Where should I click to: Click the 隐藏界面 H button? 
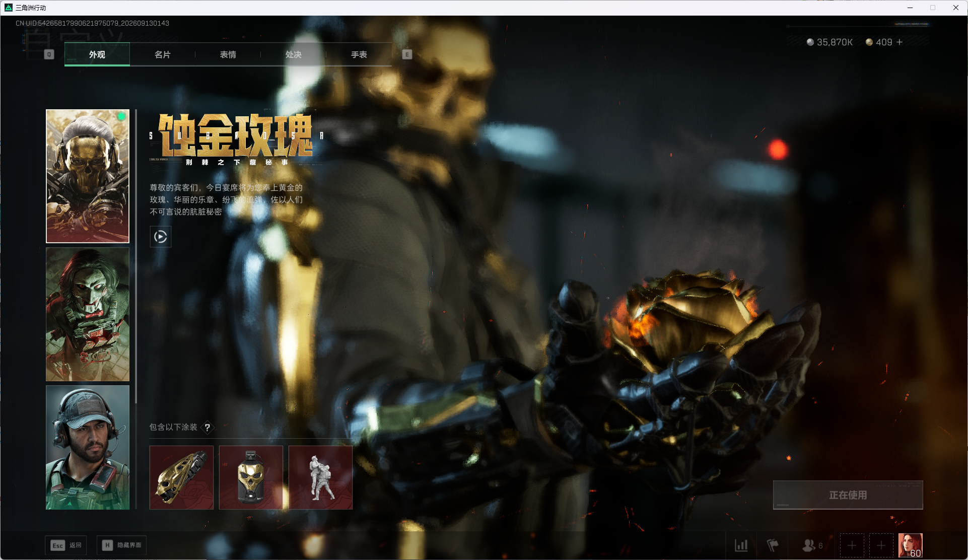122,545
